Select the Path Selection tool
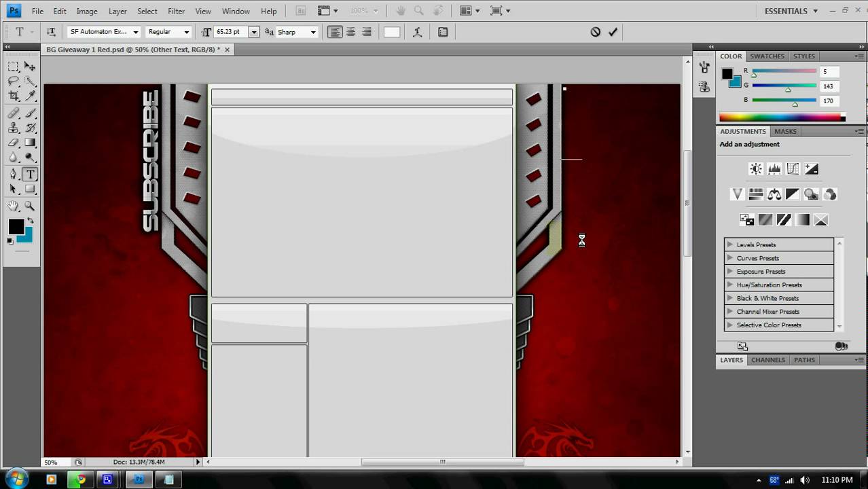 [13, 189]
